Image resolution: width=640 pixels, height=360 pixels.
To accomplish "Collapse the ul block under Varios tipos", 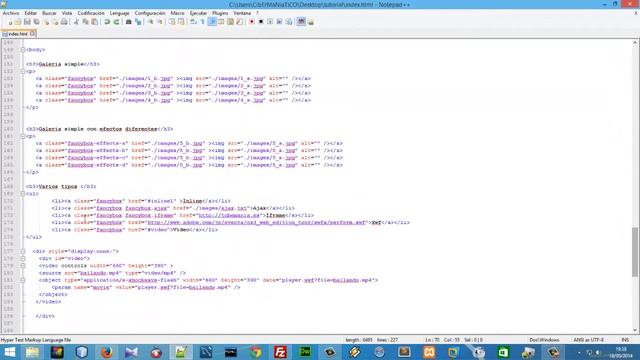I will [x=23, y=194].
